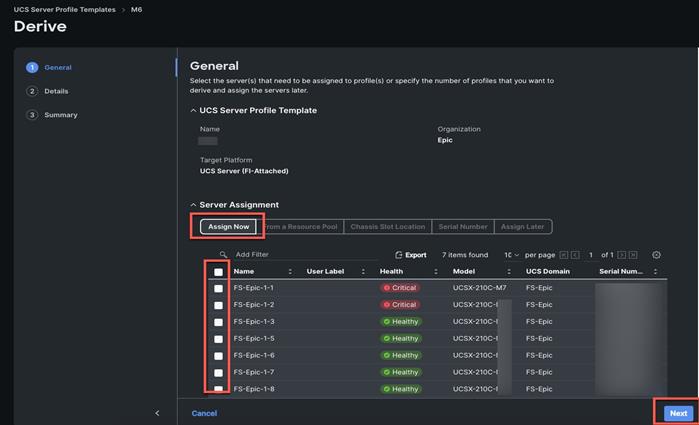
Task: Go to next page of table
Action: coord(621,255)
